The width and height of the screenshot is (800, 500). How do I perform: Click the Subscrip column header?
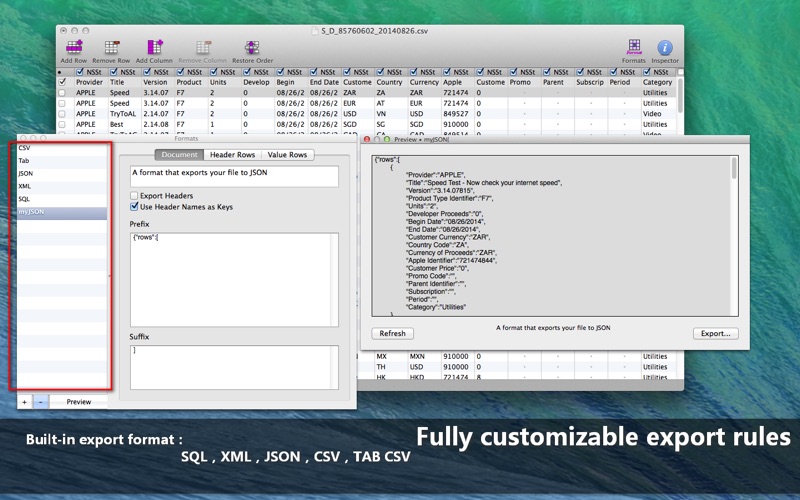591,82
